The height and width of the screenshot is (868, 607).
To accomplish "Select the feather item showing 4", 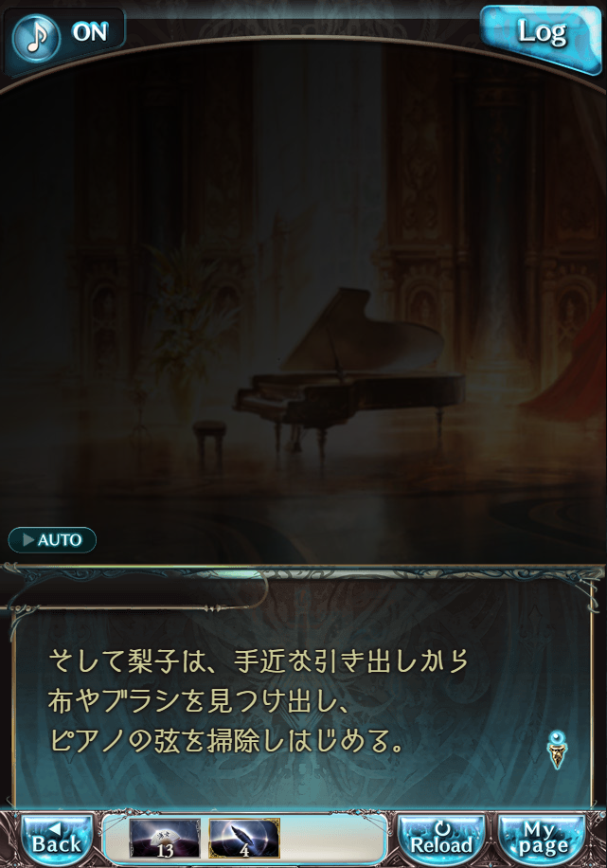I will (x=244, y=839).
